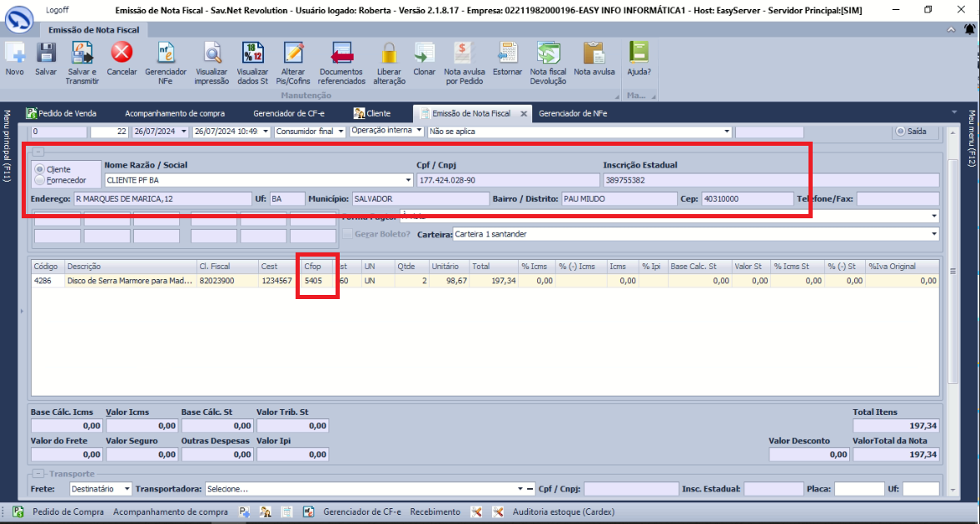
Task: Open the 26/07/2024 date picker
Action: pos(183,132)
